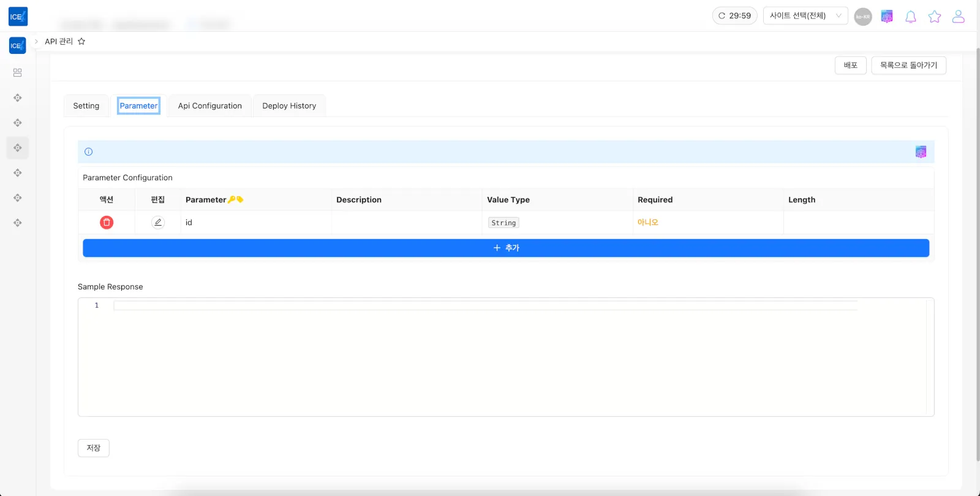This screenshot has height=496, width=980.
Task: Click the star beside API 관리 title
Action: tap(81, 42)
